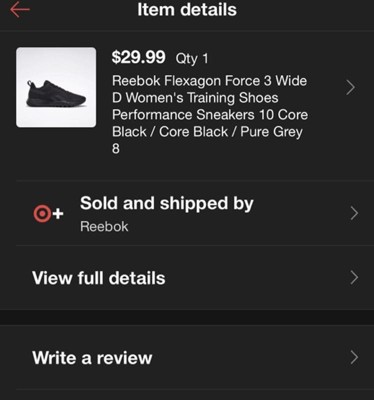Tap Sold and shipped by heading
Viewport: 374px width, 400px height.
pos(167,204)
